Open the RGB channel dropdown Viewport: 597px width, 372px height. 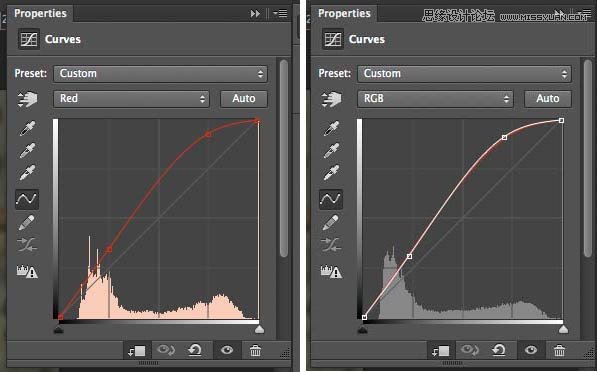pyautogui.click(x=435, y=99)
